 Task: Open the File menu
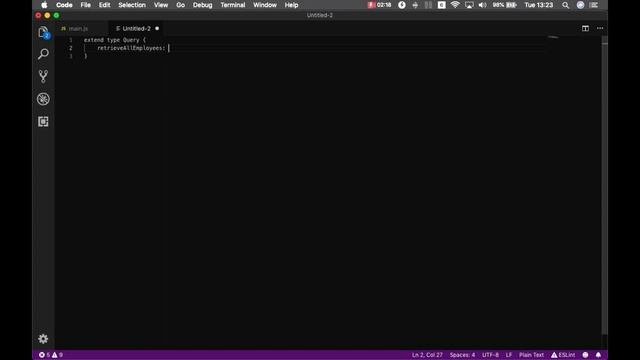click(86, 5)
